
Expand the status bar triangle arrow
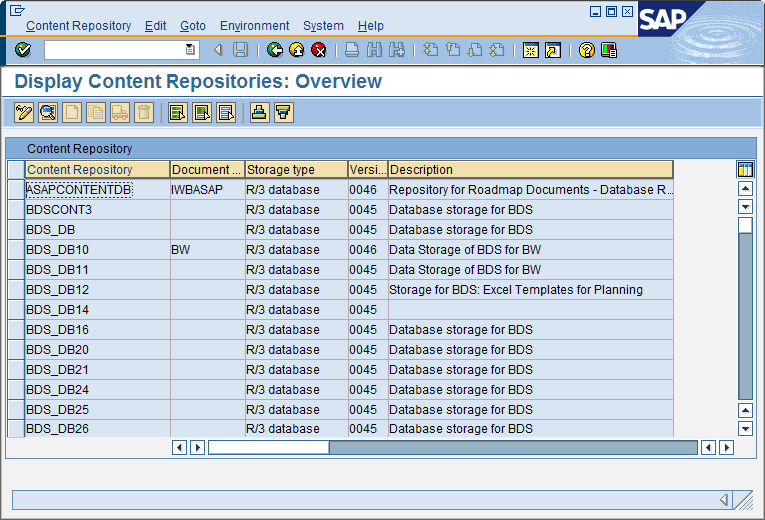[724, 499]
